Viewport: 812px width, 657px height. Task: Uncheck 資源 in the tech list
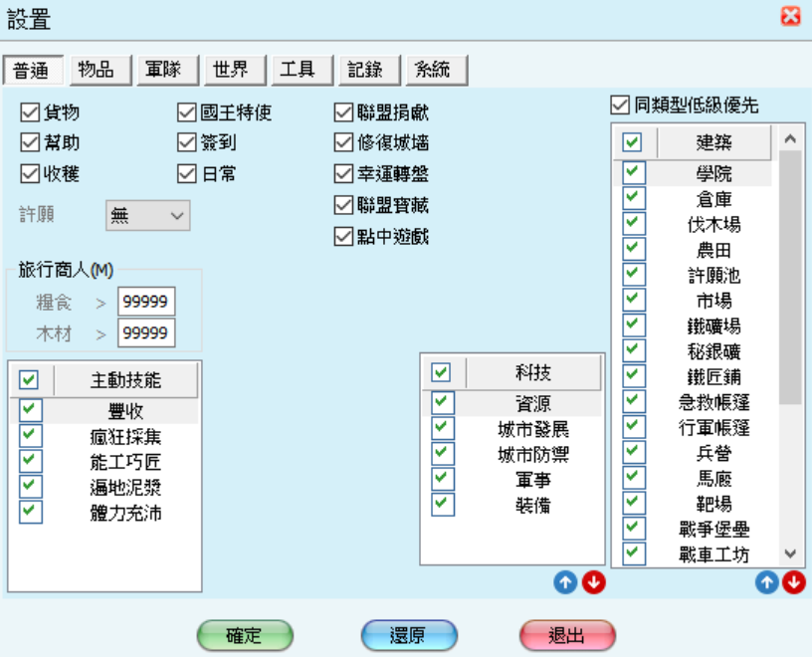pyautogui.click(x=443, y=402)
